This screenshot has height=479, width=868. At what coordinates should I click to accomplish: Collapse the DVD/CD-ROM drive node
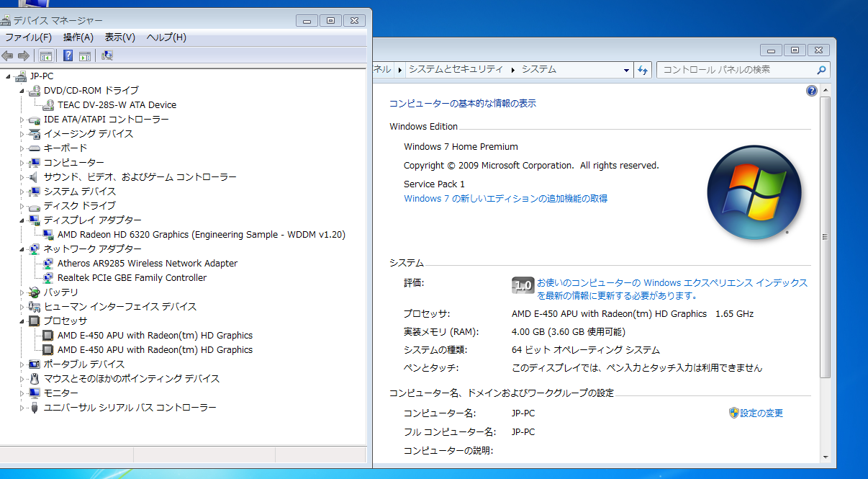(x=22, y=91)
